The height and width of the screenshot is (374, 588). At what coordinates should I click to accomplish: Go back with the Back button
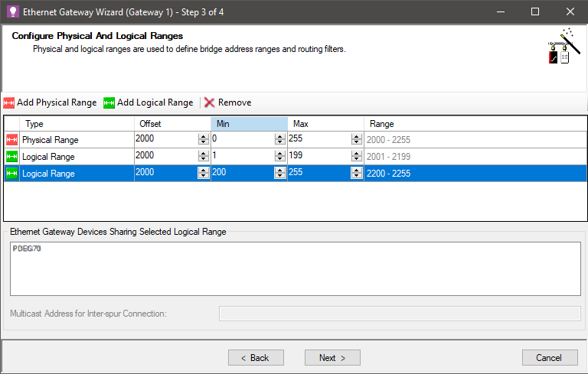pos(256,357)
